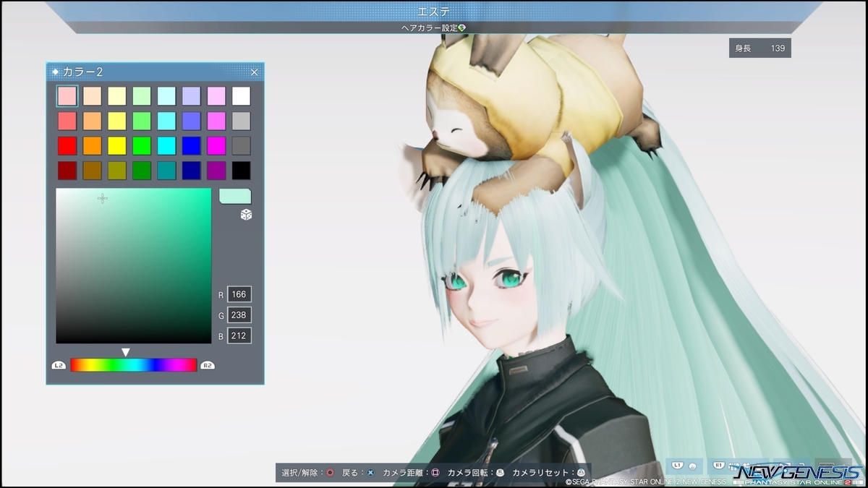This screenshot has height=488, width=868.
Task: Select the pure magenta swatch in third row
Action: click(x=216, y=146)
